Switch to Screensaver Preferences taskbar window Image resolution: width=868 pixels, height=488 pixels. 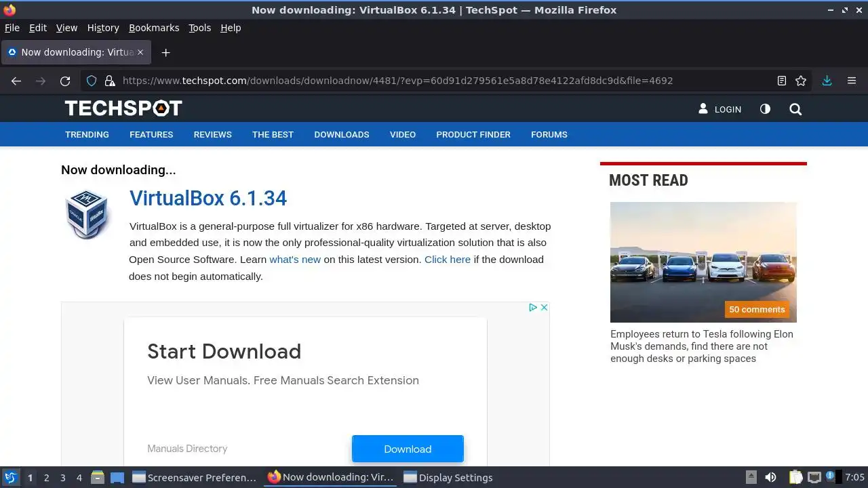195,477
